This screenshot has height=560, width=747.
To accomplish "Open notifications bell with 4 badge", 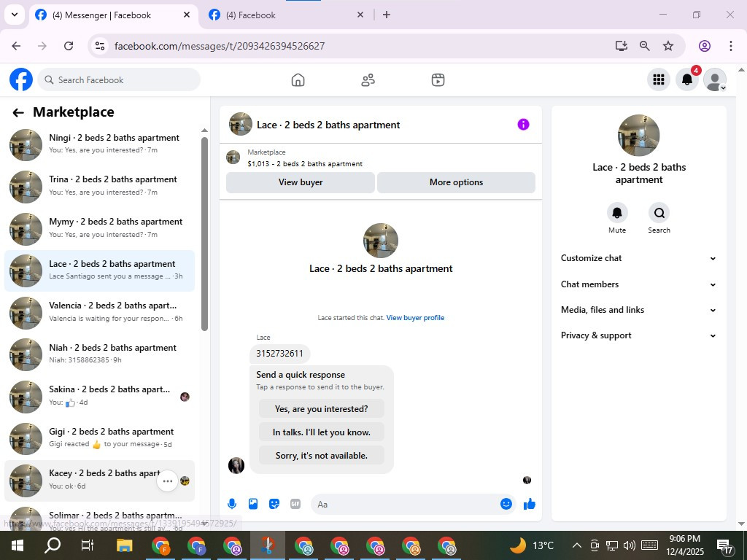I will point(687,79).
